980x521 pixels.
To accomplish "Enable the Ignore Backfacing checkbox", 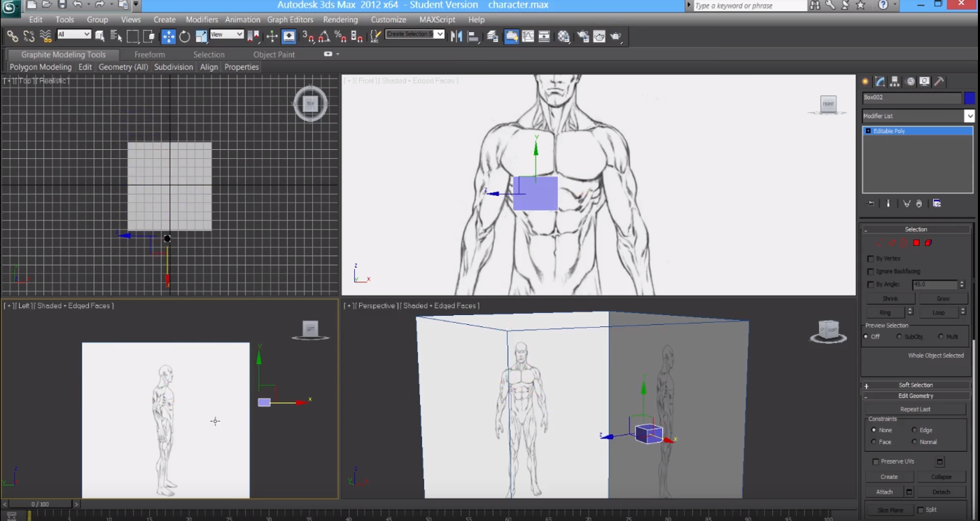I will coord(870,271).
